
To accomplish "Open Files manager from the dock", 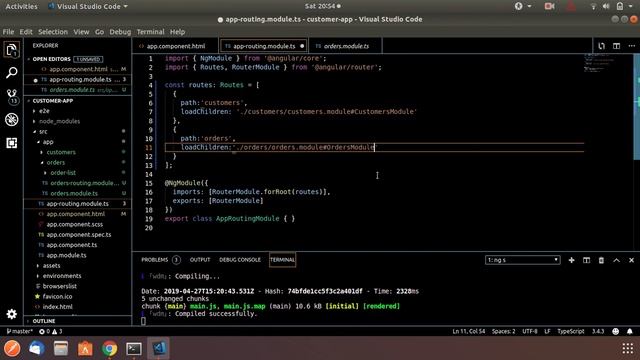I will pyautogui.click(x=61, y=348).
